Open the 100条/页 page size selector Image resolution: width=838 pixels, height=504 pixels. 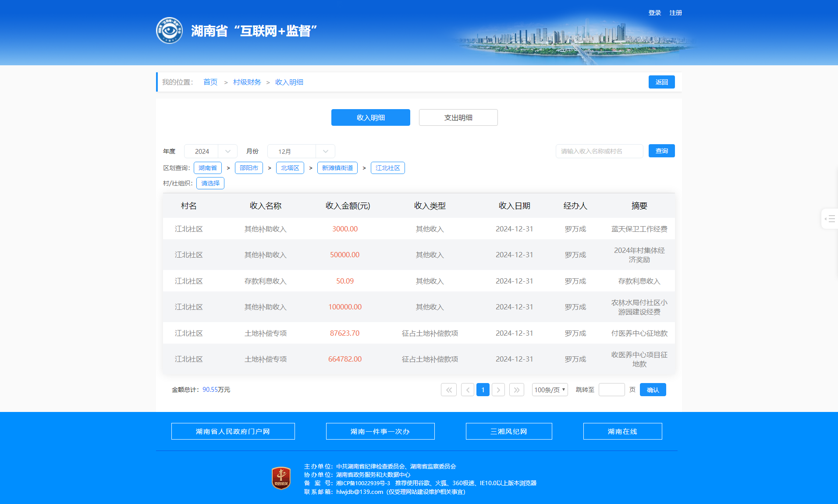tap(550, 390)
